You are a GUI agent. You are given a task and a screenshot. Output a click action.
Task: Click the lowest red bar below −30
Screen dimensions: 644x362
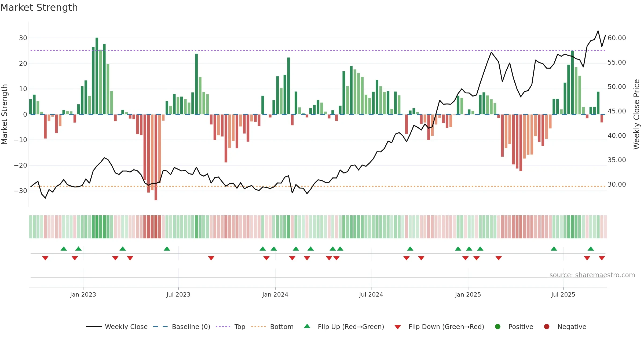pyautogui.click(x=156, y=157)
